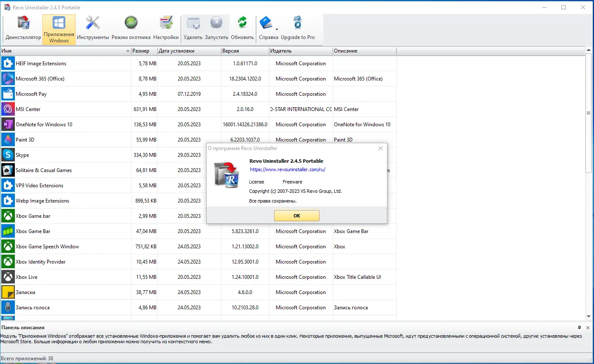Expand the Справка dropdown arrow

tap(277, 29)
